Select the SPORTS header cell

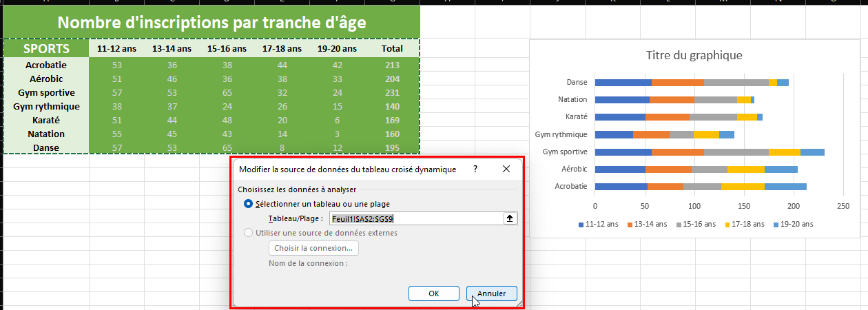(x=46, y=49)
